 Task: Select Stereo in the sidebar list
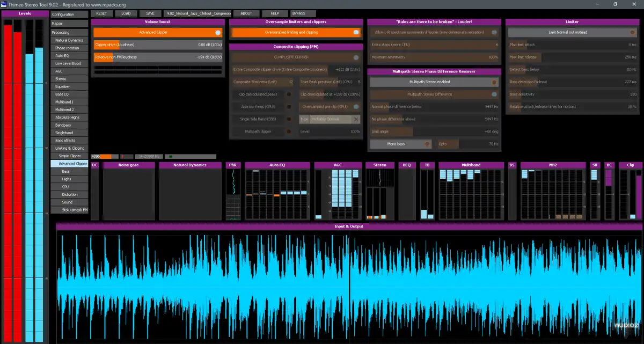pos(69,79)
